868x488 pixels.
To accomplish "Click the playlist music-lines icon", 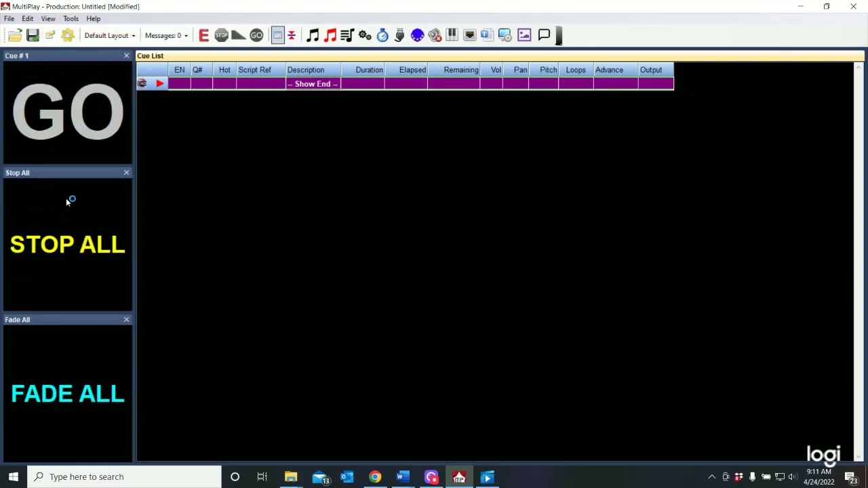I will click(x=347, y=35).
